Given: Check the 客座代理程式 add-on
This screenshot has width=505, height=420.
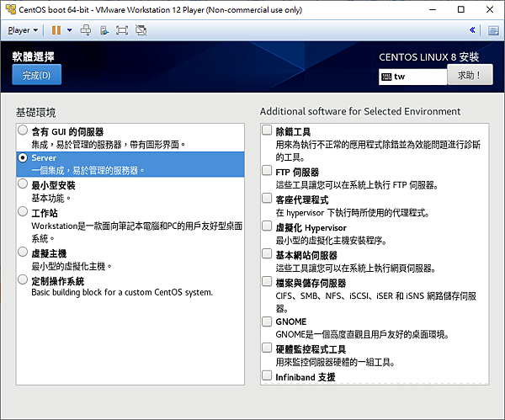Looking at the screenshot, I should click(267, 198).
